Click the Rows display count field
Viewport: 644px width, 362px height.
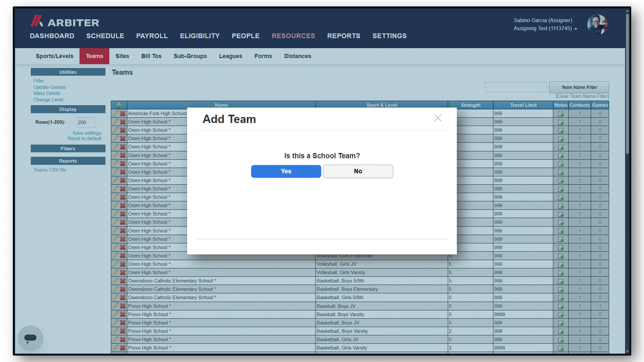(86, 122)
